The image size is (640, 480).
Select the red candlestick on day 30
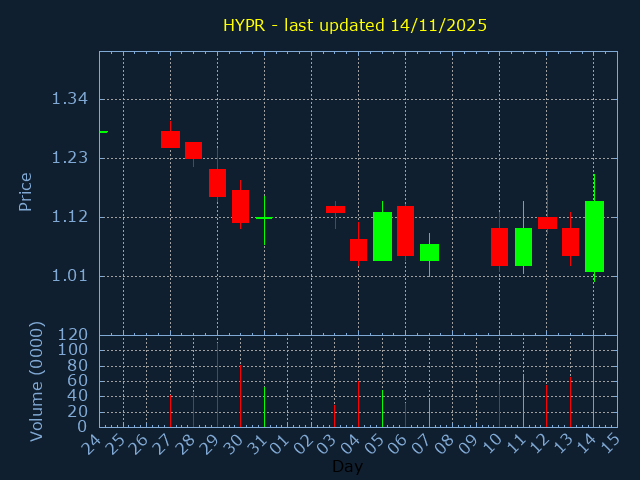(x=240, y=206)
